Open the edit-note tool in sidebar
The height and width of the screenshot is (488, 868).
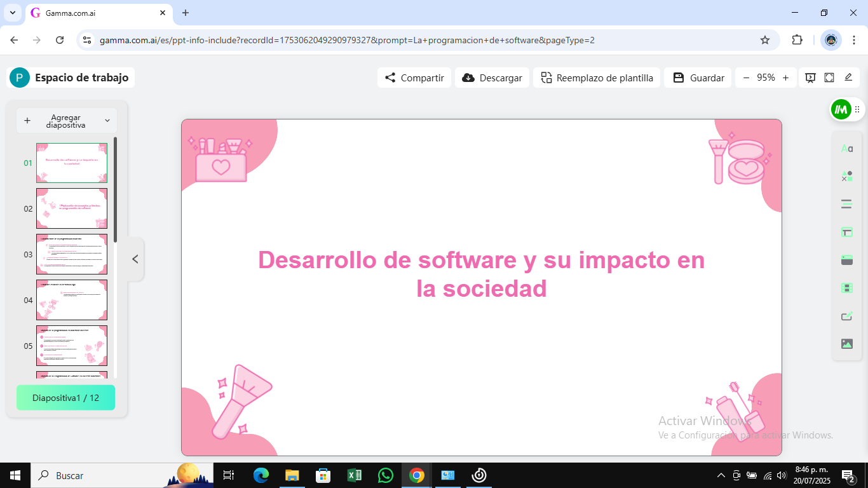846,316
